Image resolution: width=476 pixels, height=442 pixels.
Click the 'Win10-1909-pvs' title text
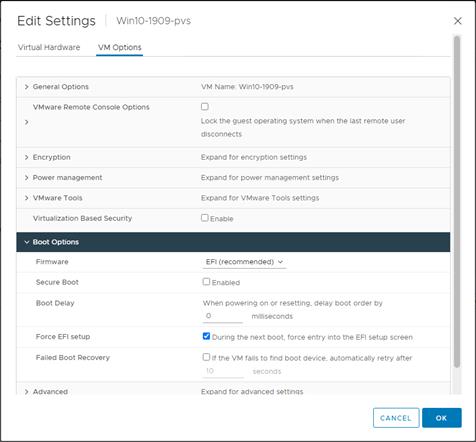(x=154, y=21)
